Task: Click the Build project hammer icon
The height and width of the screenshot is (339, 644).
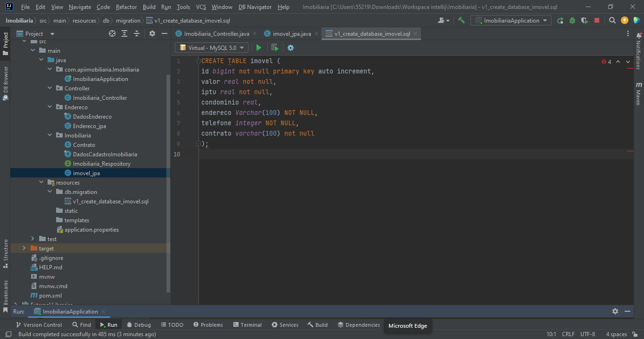Action: coord(461,20)
